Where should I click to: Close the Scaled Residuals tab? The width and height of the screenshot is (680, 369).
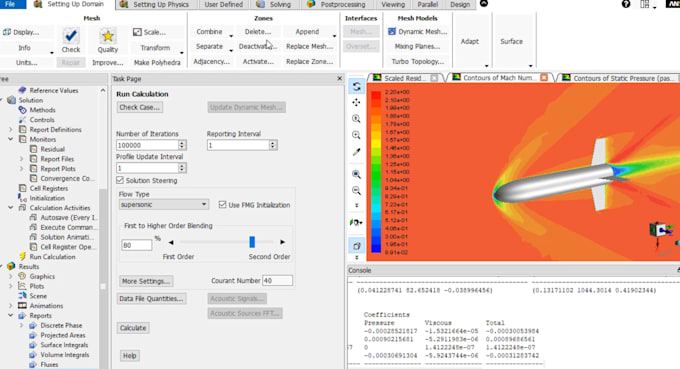434,78
